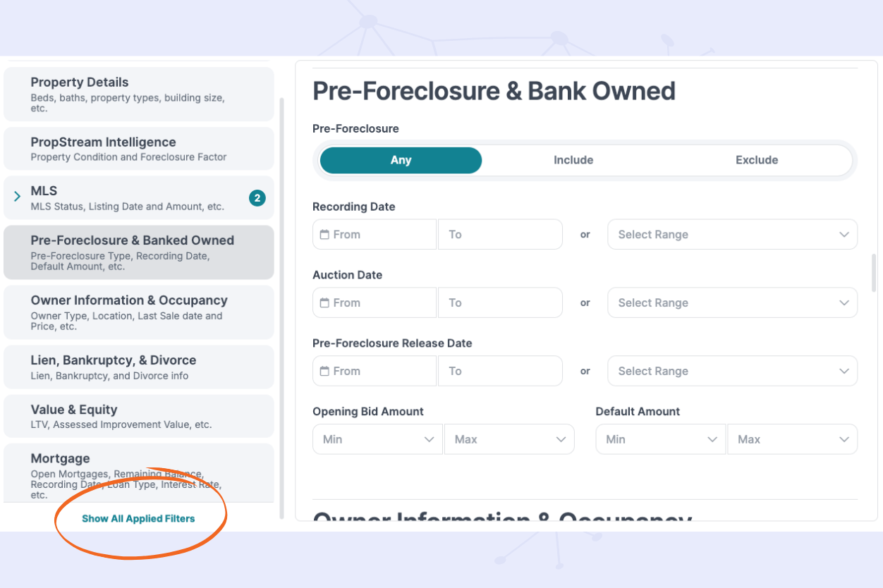Screen dimensions: 883x588
Task: Select Exclude for Pre-Foreclosure
Action: click(x=757, y=160)
